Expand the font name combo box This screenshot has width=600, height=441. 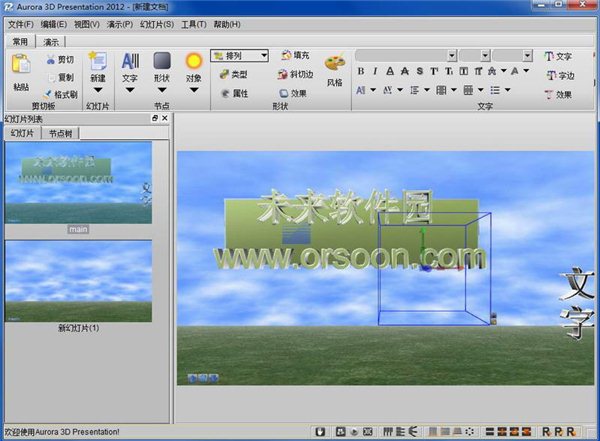(x=452, y=55)
